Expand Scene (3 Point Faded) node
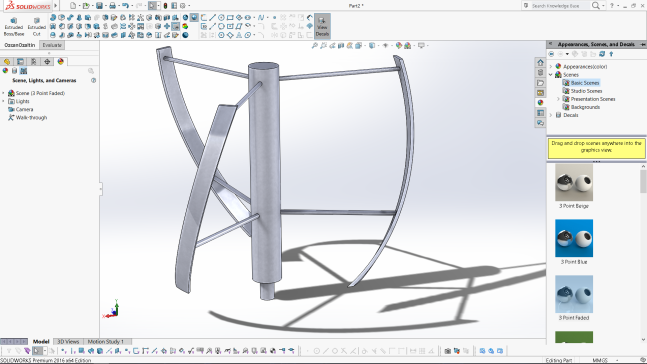Screen dimensions: 647x364 tap(4, 93)
